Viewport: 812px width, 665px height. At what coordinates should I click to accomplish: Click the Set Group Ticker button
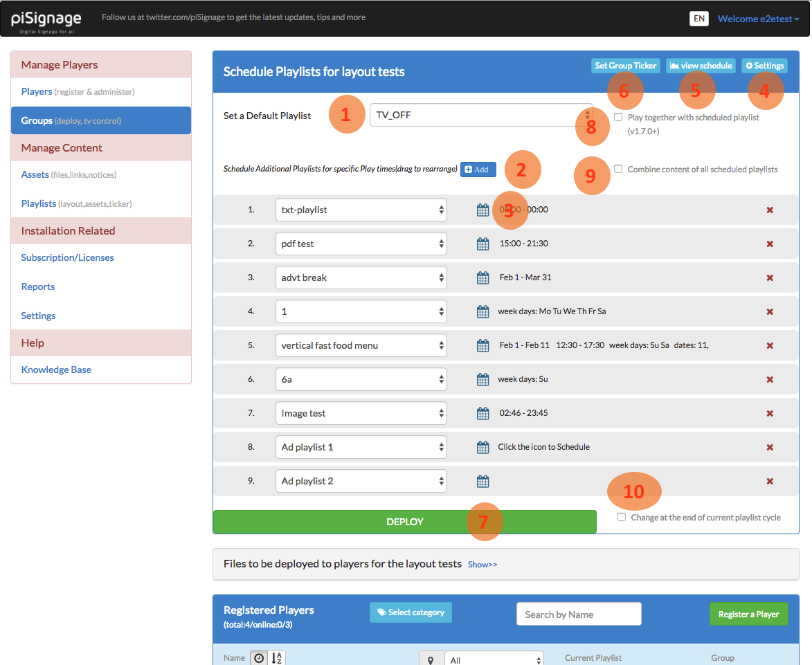tap(625, 66)
